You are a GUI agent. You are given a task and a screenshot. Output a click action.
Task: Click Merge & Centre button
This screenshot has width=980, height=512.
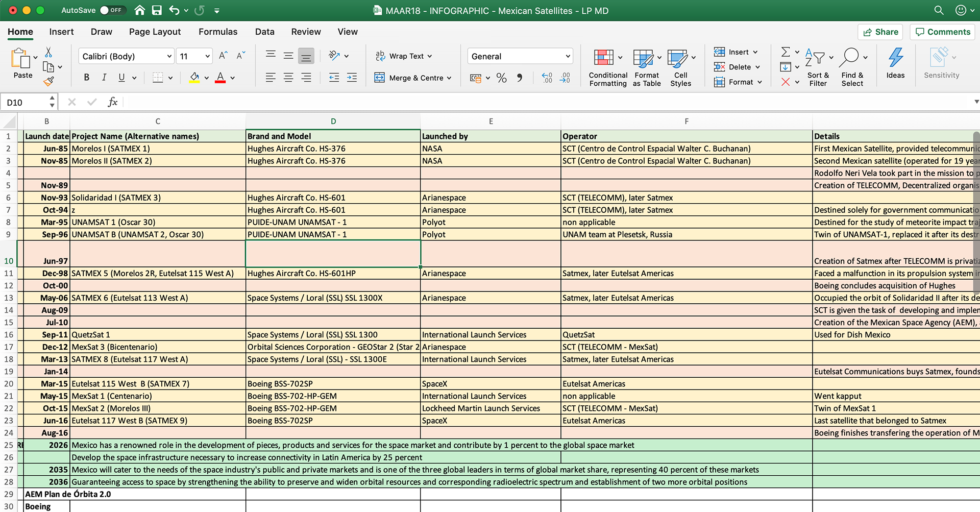(412, 78)
